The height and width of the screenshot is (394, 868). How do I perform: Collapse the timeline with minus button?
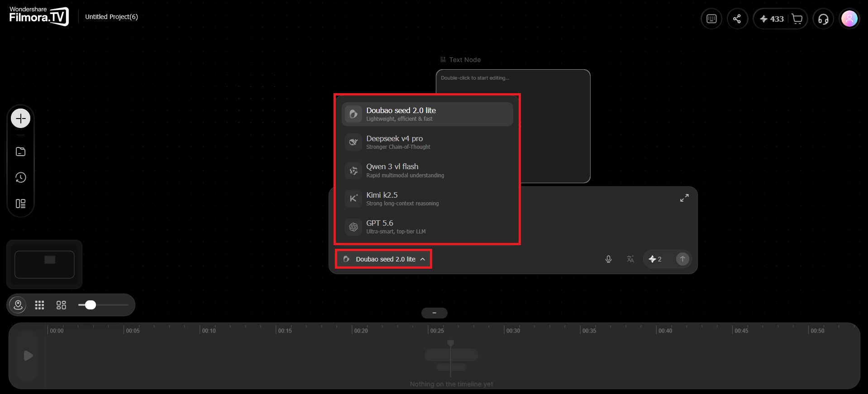(x=434, y=313)
